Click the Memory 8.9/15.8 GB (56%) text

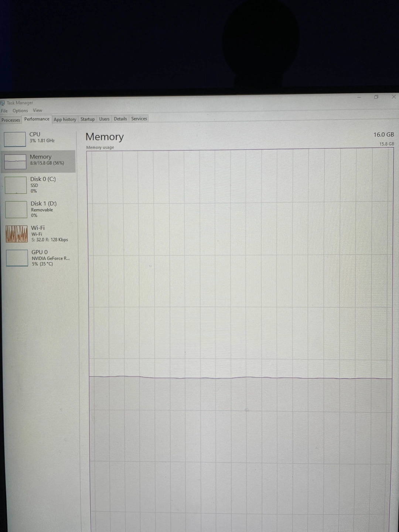(47, 160)
